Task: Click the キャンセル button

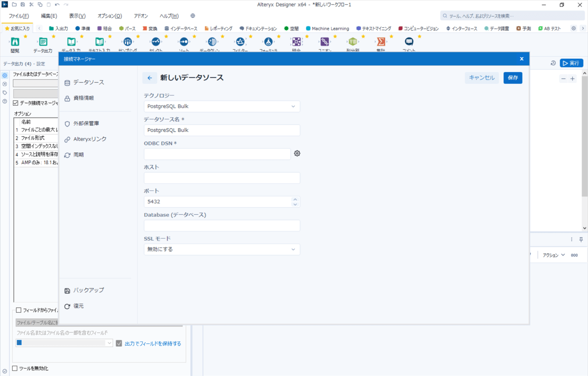Action: click(x=482, y=78)
